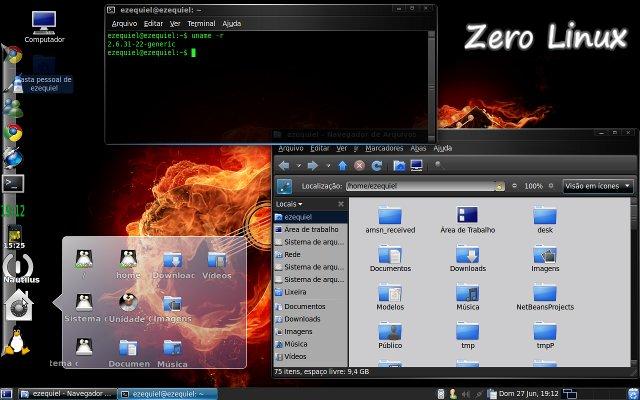Viewport: 640px width, 400px height.
Task: Open Abas menu in the file browser
Action: (x=418, y=148)
